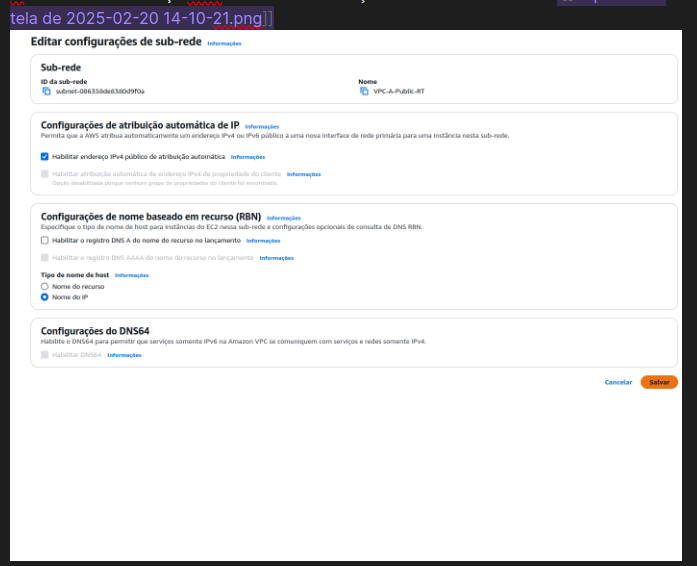Click the Salvar button
This screenshot has width=697, height=566.
(x=659, y=382)
